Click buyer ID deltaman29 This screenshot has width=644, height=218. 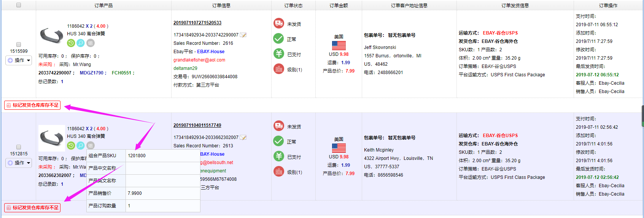(186, 68)
